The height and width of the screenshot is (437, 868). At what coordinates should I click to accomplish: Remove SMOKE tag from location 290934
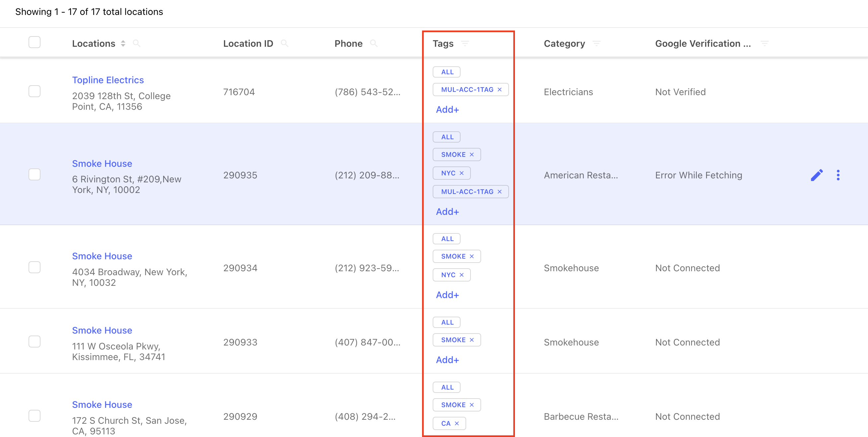(472, 256)
